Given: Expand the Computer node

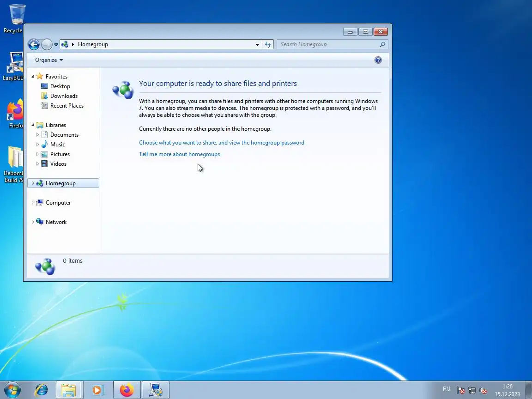Looking at the screenshot, I should coord(33,203).
